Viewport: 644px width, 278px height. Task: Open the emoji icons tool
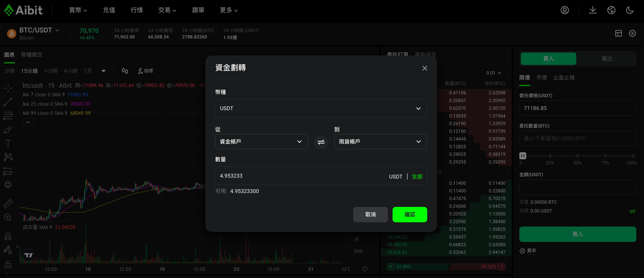8,185
